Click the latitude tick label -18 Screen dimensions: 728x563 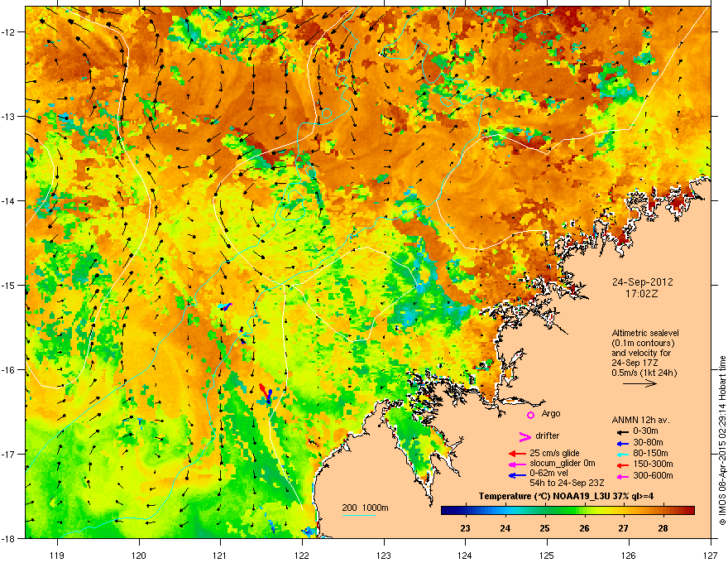coord(9,538)
